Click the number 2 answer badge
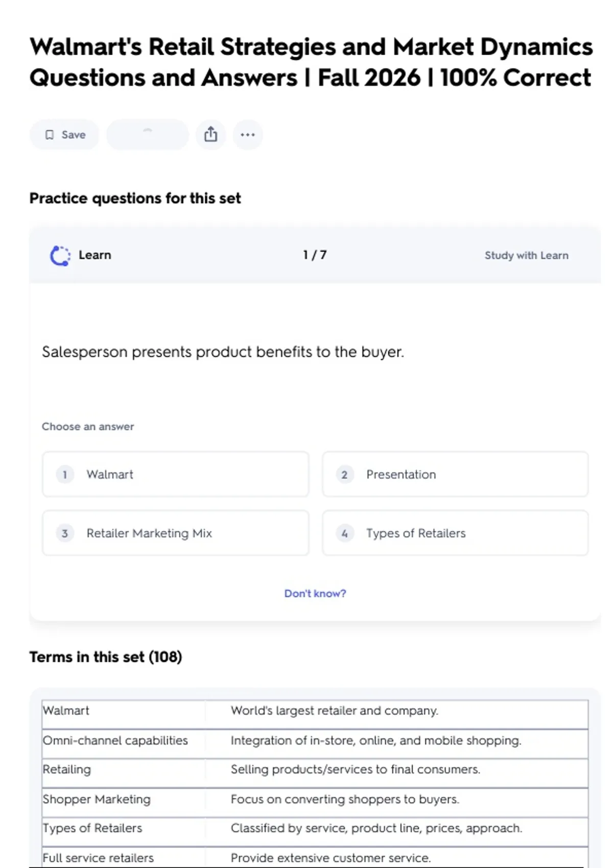Screen dimensions: 613x868 pos(345,475)
